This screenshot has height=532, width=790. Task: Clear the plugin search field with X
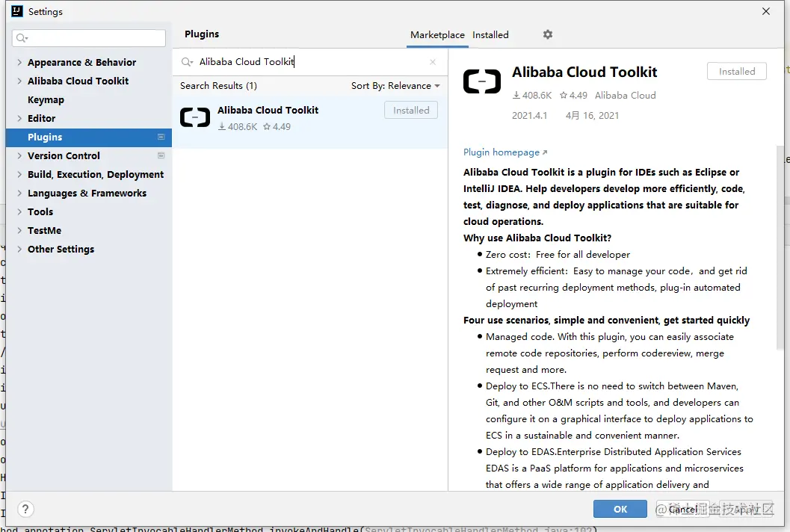click(433, 62)
